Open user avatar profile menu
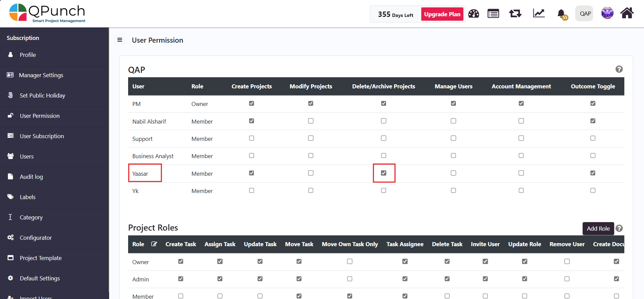 [x=607, y=13]
